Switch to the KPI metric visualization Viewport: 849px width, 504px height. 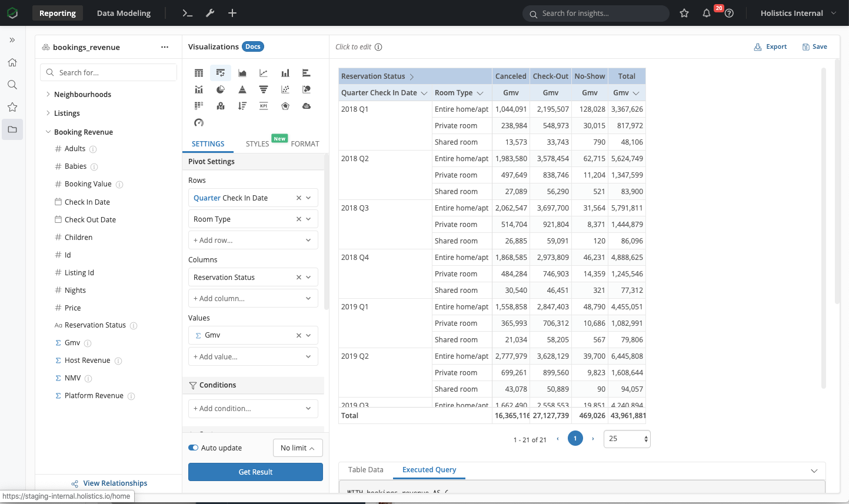point(264,106)
